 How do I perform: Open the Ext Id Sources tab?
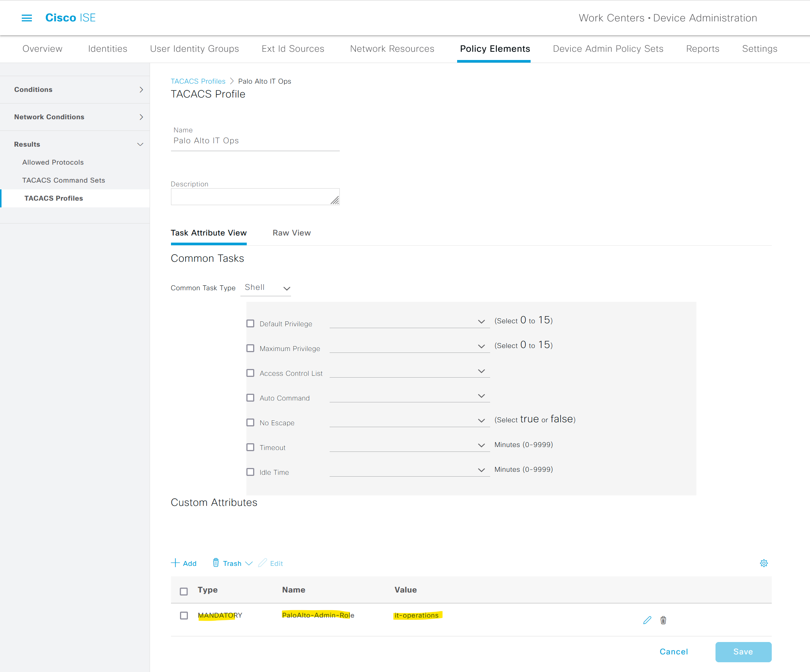(x=293, y=49)
